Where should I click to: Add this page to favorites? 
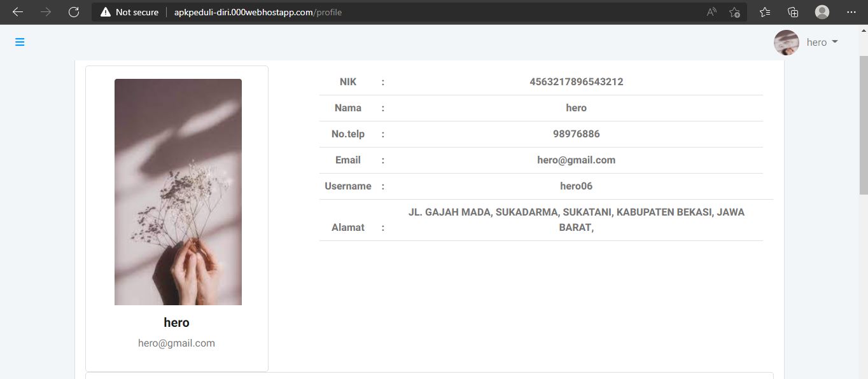pyautogui.click(x=734, y=12)
